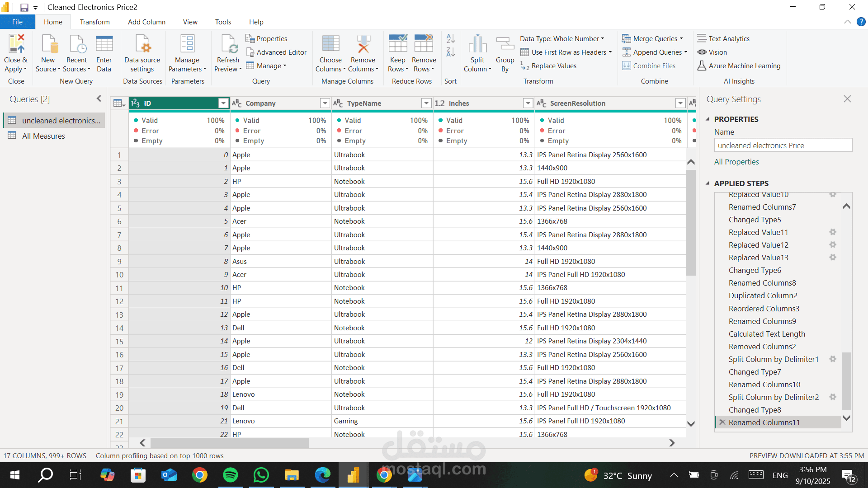The image size is (868, 488).
Task: Open Data Type Whole Number dropdown
Action: 562,39
